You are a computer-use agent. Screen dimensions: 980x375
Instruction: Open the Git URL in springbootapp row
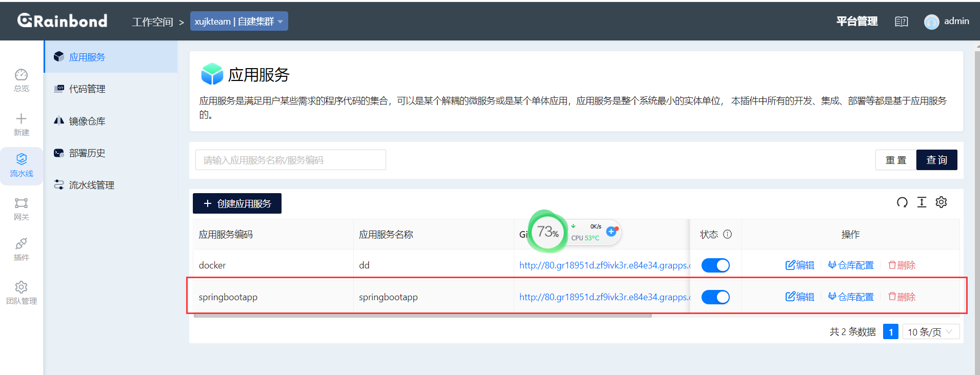point(605,297)
